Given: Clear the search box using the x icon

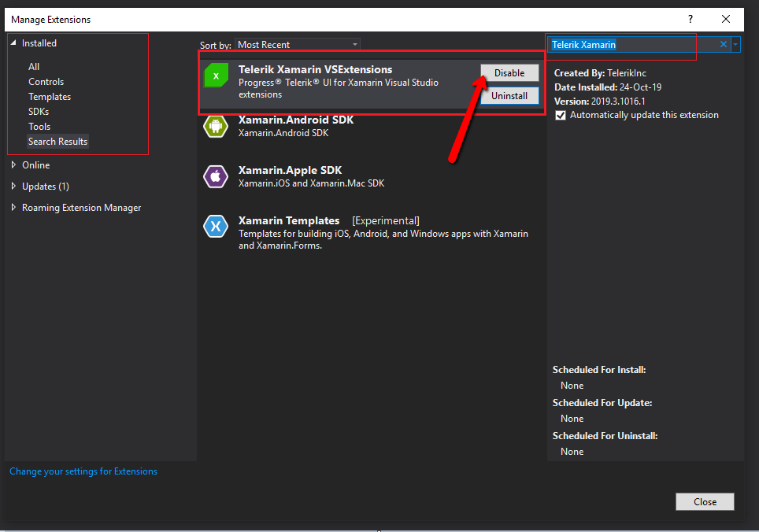Looking at the screenshot, I should tap(722, 44).
